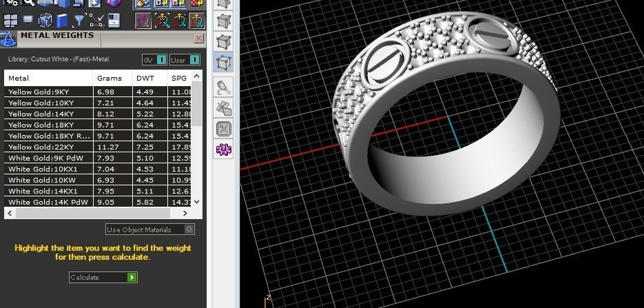This screenshot has width=644, height=308.
Task: Click the horizontal scrollbar left arrow
Action: coord(10,213)
